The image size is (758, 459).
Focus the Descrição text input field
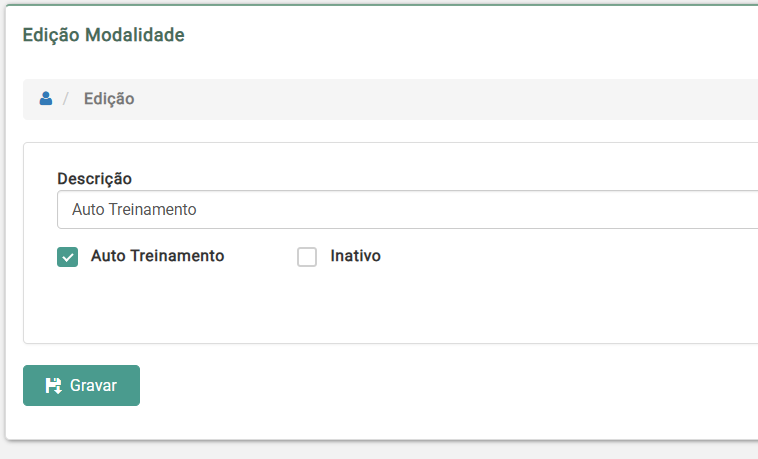click(400, 210)
